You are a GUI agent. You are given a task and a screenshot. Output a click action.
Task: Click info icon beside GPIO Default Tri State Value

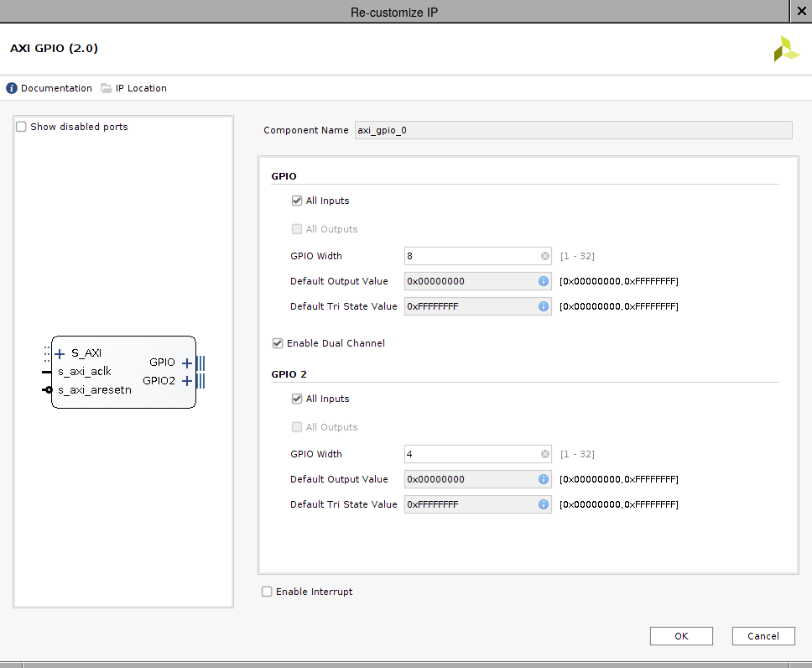point(544,306)
